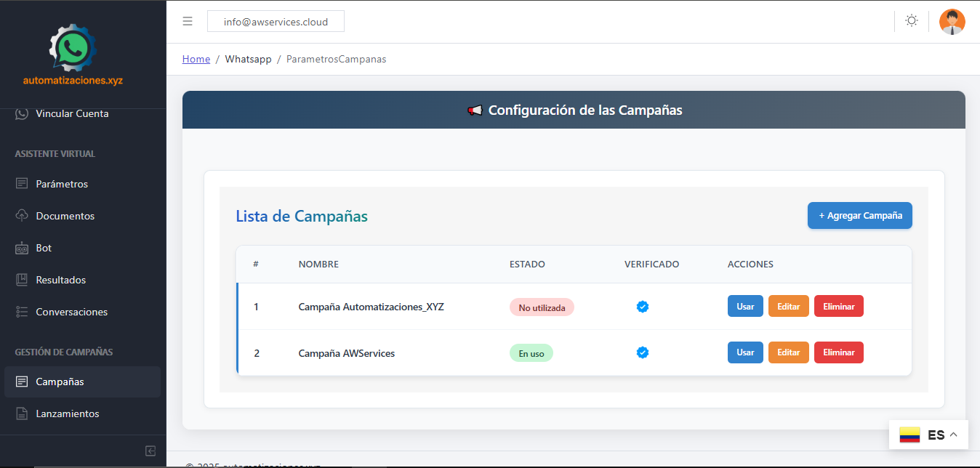Toggle light/dark theme with the sun icon
980x468 pixels.
911,20
